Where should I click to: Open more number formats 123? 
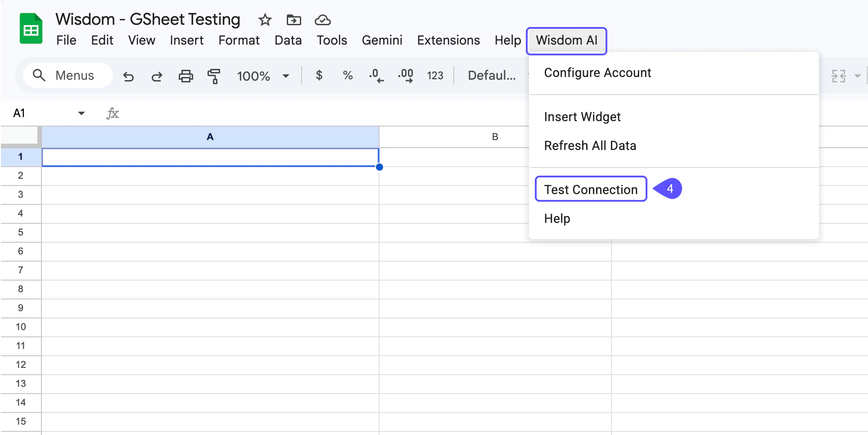coord(435,76)
